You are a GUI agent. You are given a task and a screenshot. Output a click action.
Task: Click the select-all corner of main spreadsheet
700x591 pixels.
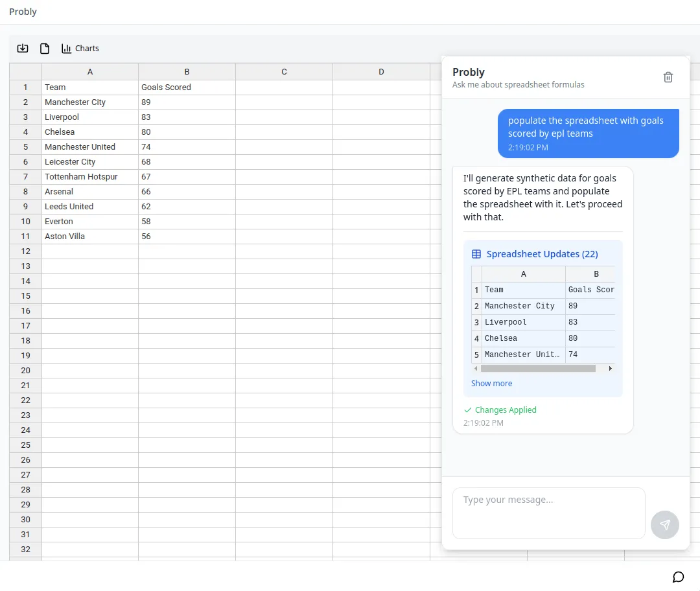pos(25,71)
